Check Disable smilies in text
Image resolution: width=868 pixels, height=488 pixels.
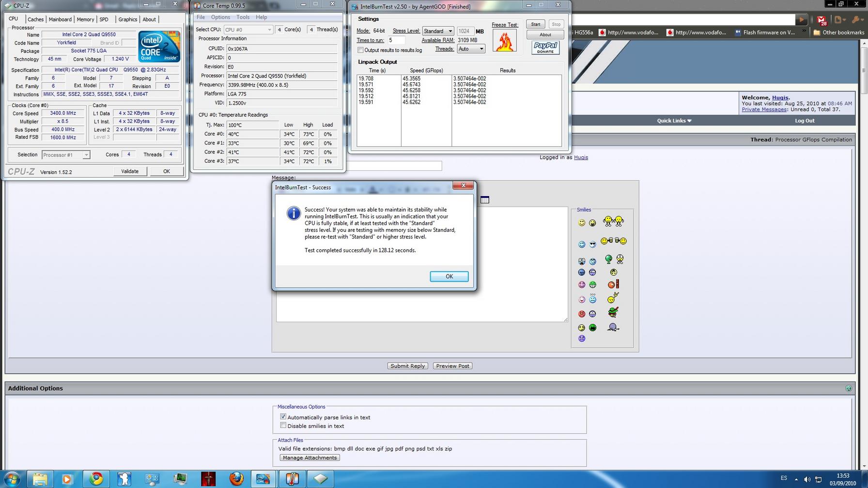283,426
